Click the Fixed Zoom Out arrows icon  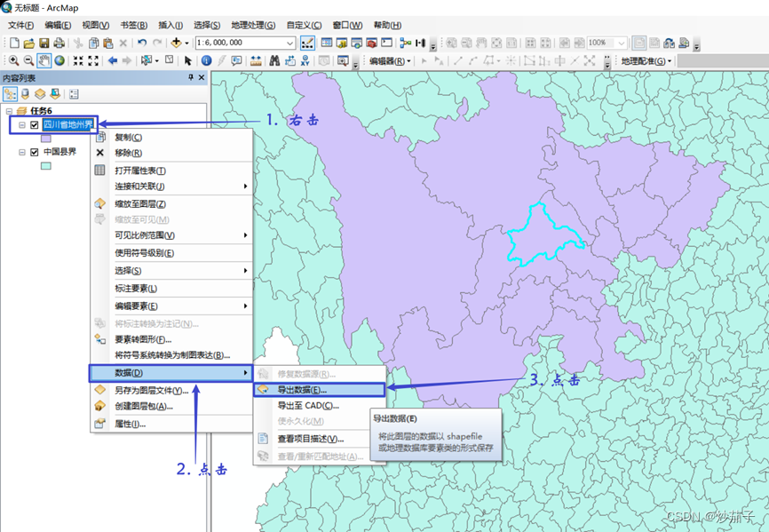coord(93,60)
